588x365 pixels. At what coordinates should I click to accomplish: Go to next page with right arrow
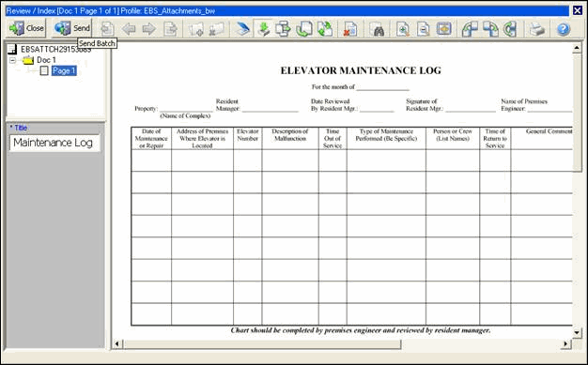point(148,29)
